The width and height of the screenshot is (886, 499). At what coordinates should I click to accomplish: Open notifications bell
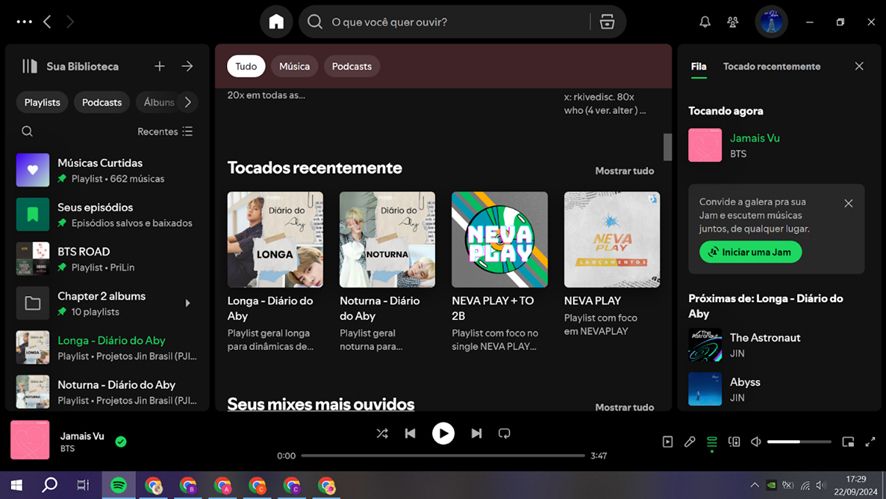(x=705, y=21)
